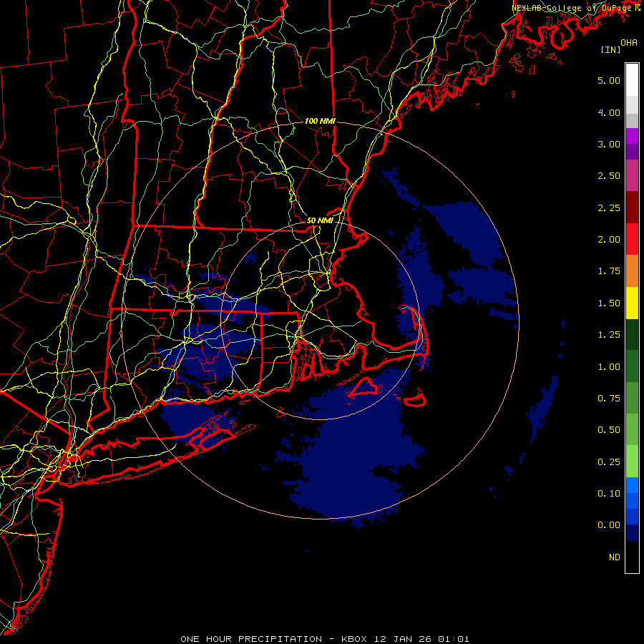Viewport: 644px width, 644px height.
Task: Click the black ND swatch in legend
Action: (632, 557)
